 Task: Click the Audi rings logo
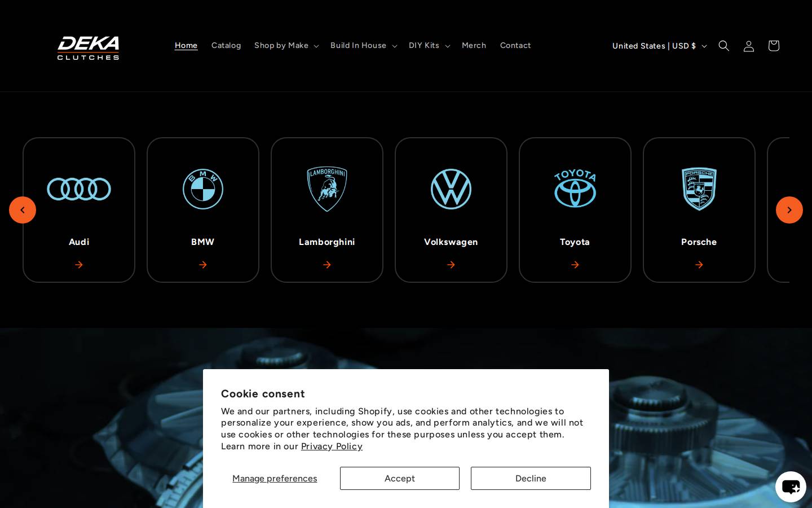[x=79, y=189]
